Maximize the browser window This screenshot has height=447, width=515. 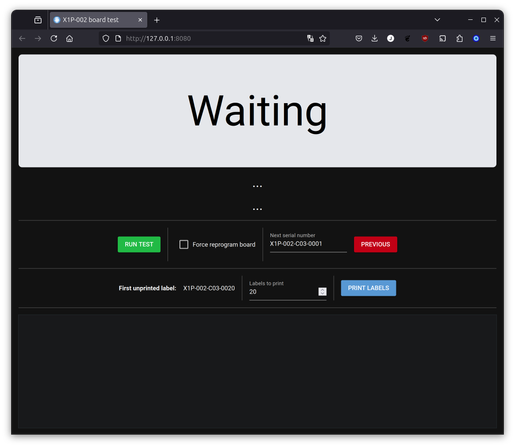483,20
